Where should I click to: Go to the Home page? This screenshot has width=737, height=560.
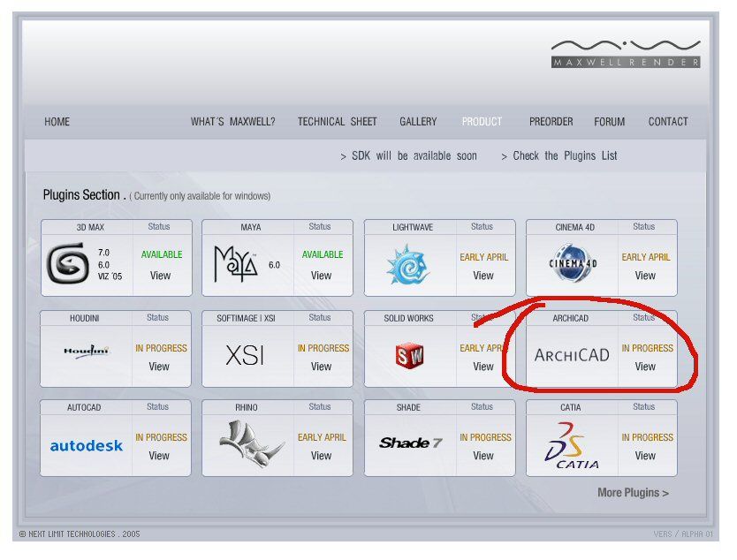tap(57, 122)
